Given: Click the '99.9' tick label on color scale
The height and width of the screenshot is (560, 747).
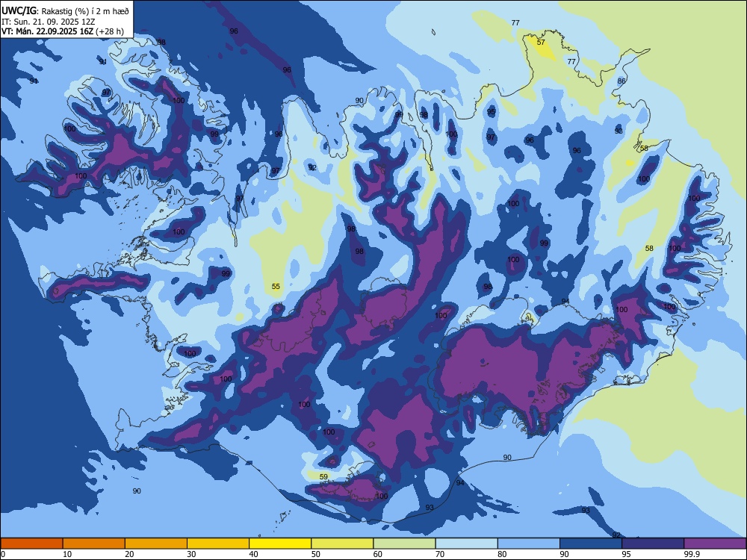Looking at the screenshot, I should point(692,554).
